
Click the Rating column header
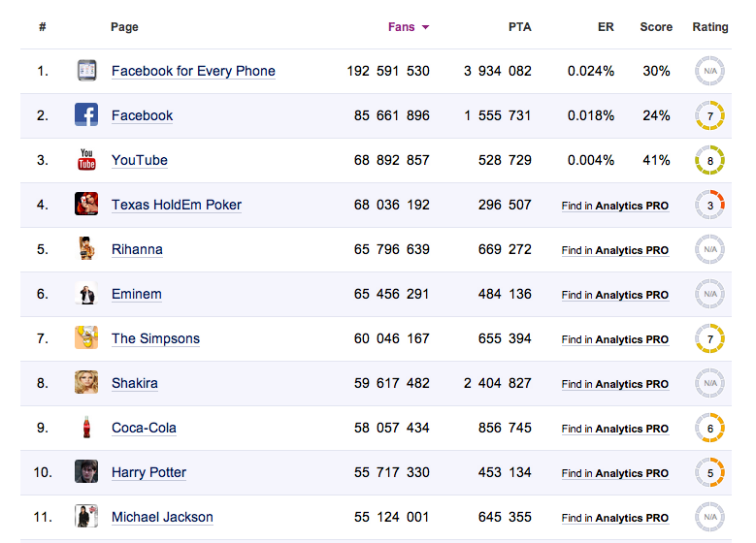[709, 27]
